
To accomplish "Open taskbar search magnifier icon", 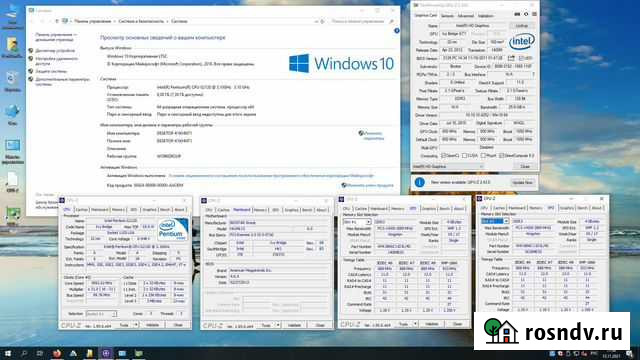I will pos(24,353).
